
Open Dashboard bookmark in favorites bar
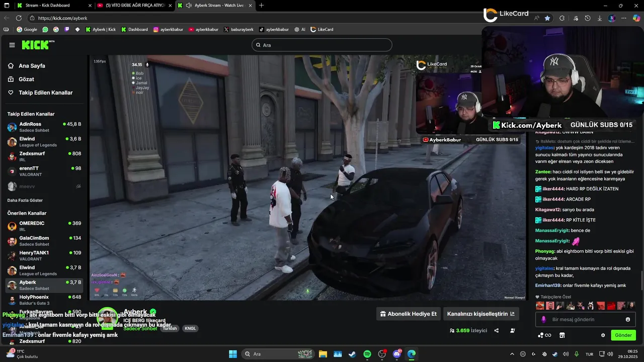(134, 29)
